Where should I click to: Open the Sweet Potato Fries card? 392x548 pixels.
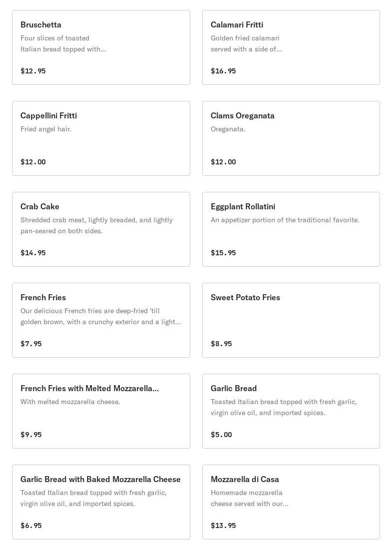click(x=291, y=320)
